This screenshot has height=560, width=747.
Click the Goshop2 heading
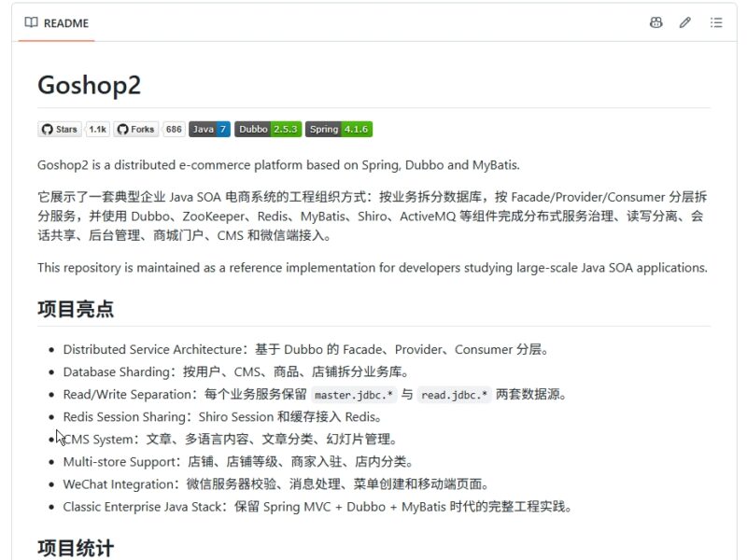click(x=89, y=85)
